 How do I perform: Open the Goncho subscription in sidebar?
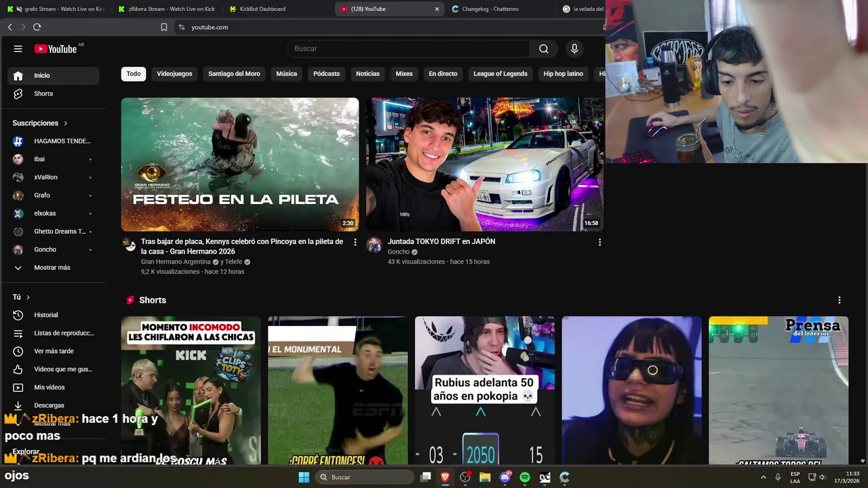pyautogui.click(x=53, y=249)
